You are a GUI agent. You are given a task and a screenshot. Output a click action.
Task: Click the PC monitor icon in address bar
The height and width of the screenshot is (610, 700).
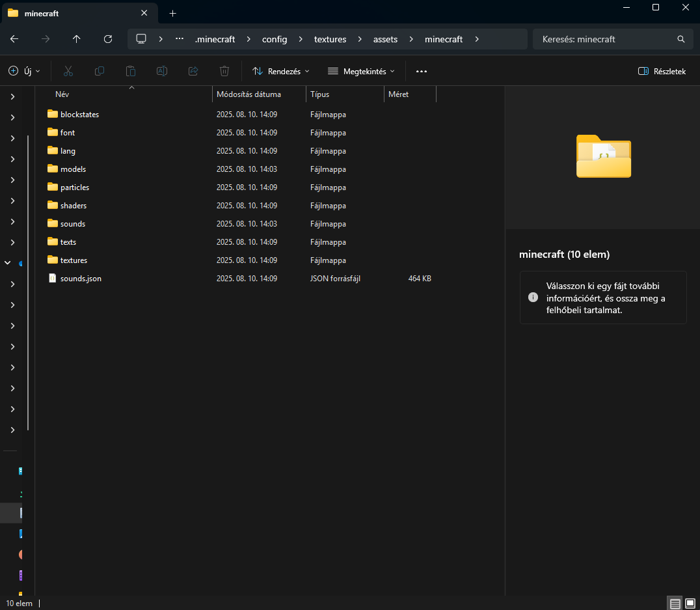coord(141,39)
